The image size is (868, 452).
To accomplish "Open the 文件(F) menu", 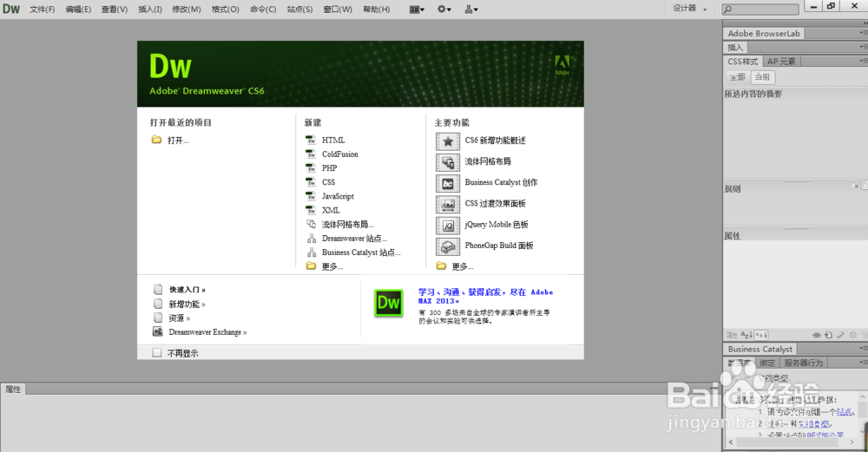I will [x=42, y=10].
